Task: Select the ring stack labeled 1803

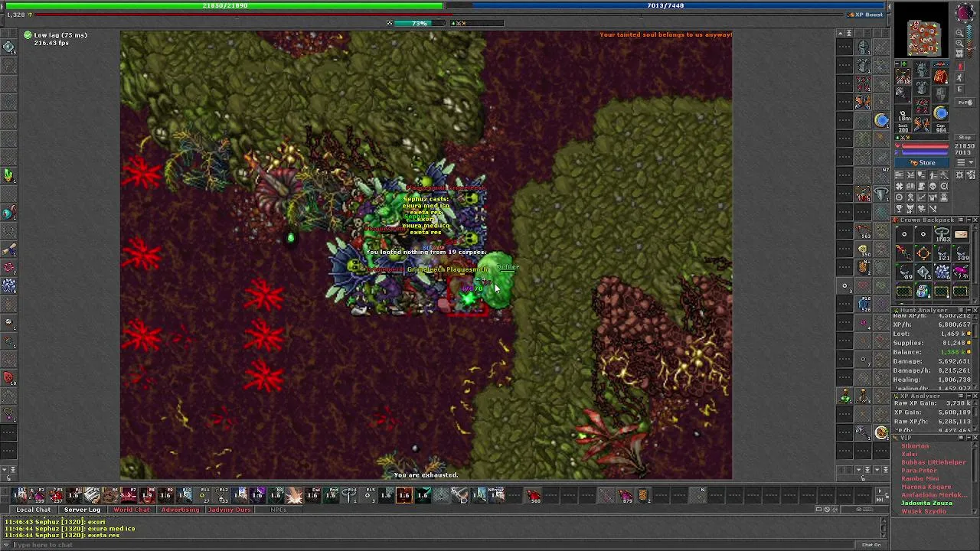Action: [x=942, y=235]
